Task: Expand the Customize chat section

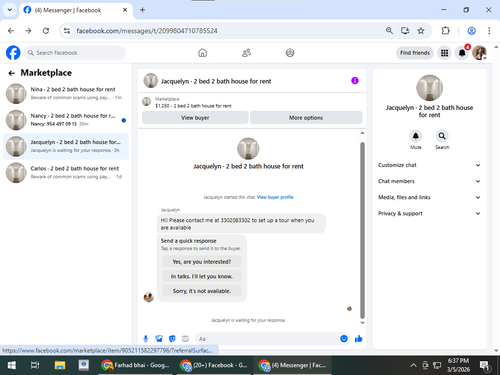Action: (429, 165)
